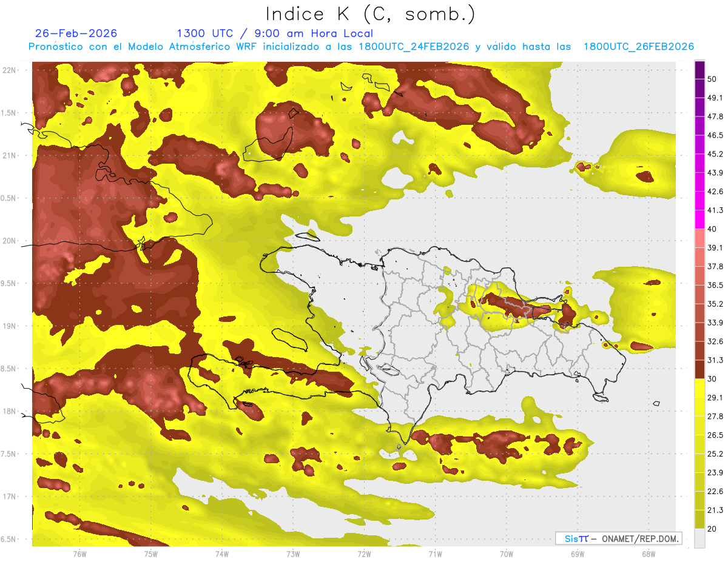Screen dimensions: 728x562
Task: Click the legend value "42.6"
Action: coord(715,192)
